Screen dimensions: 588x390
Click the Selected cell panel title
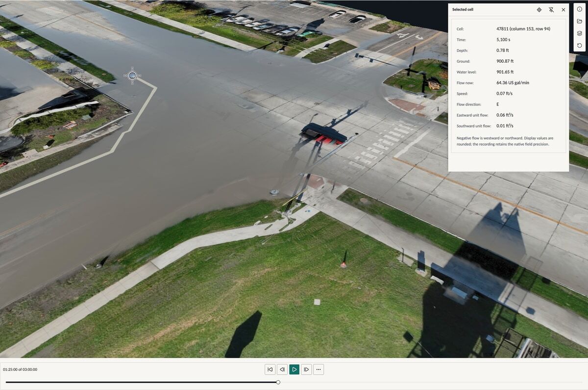pos(463,10)
